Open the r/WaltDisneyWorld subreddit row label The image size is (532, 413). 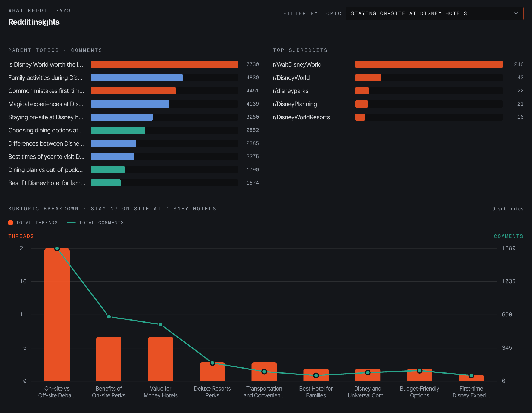coord(297,64)
